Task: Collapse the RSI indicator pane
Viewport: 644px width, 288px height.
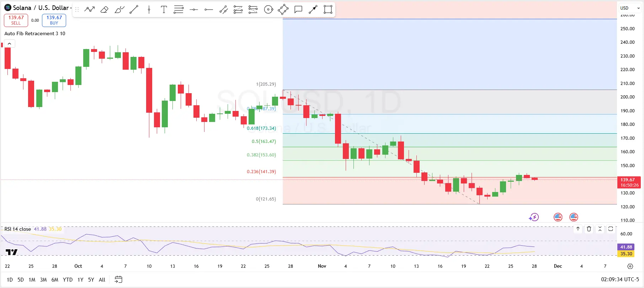Action: point(600,229)
